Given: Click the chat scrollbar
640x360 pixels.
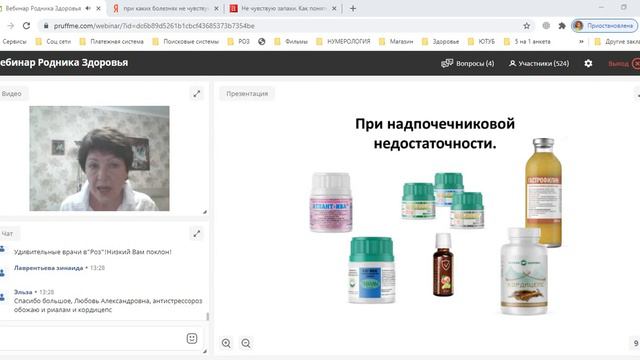Looking at the screenshot, I should click(x=207, y=316).
